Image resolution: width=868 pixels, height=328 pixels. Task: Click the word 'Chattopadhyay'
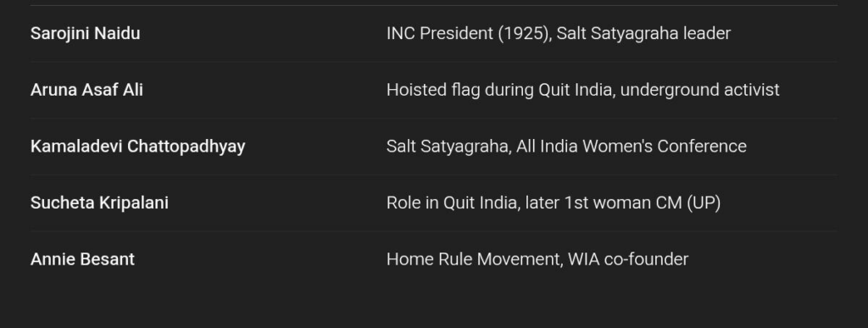[x=186, y=147]
